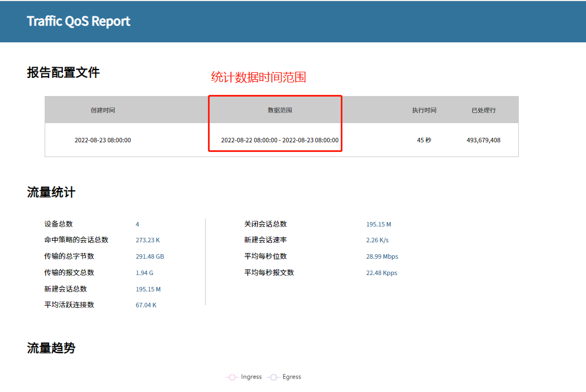Click the 设备总数 value 4
Viewport: 586px width, 392px height.
click(x=137, y=224)
